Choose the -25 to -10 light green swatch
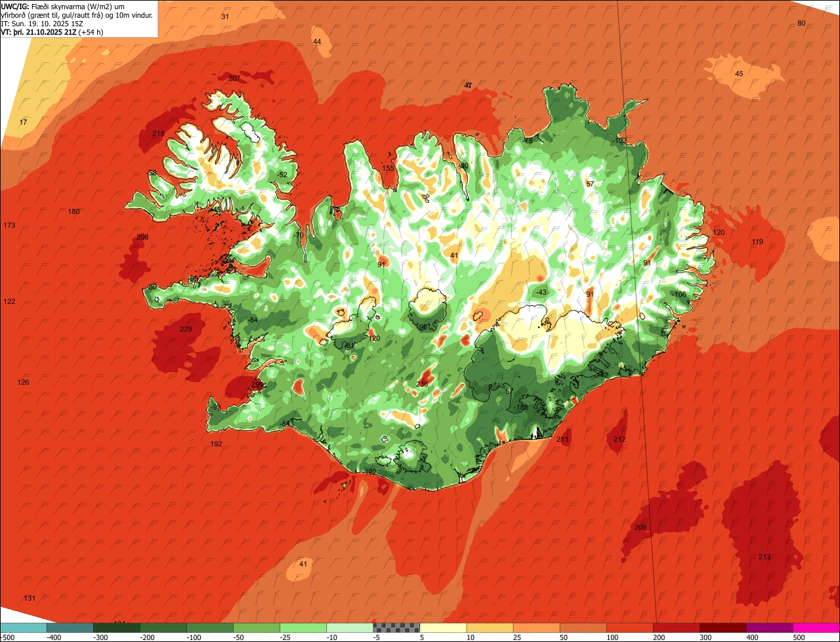The height and width of the screenshot is (642, 840). (x=303, y=628)
